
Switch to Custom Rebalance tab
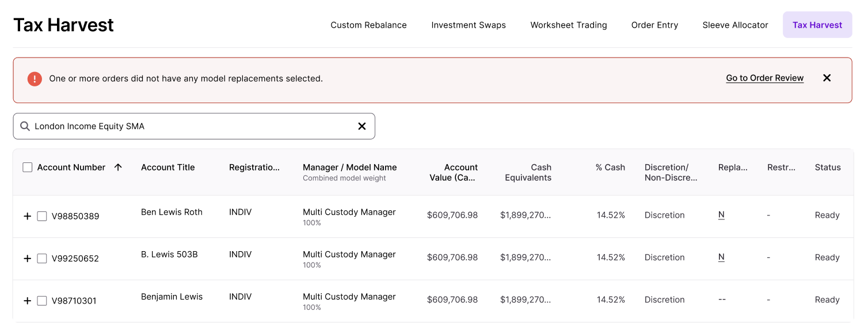[368, 25]
